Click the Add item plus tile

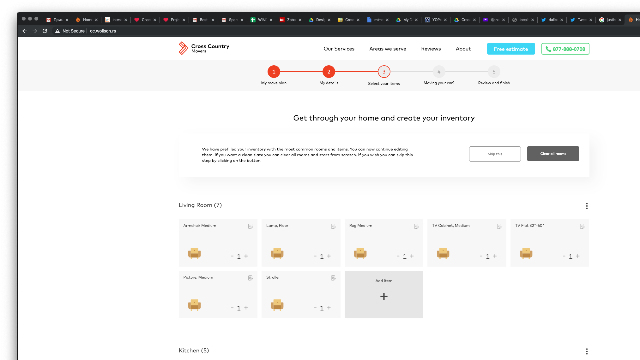click(x=384, y=294)
